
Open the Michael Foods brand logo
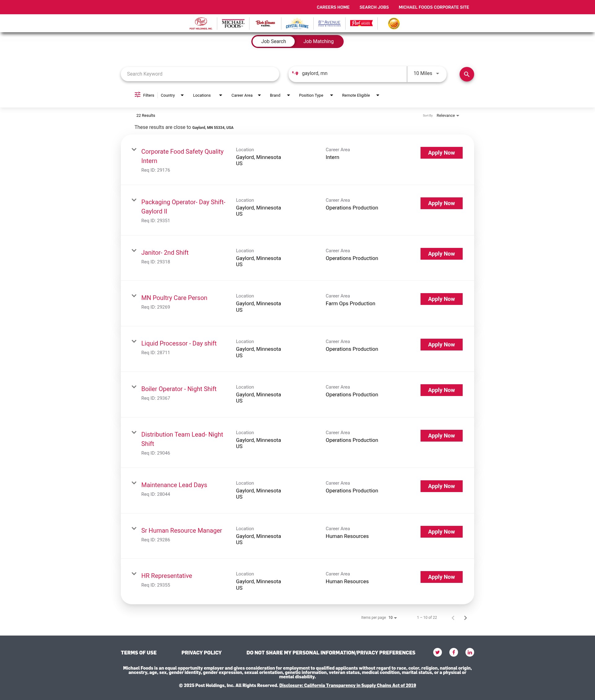pos(233,24)
